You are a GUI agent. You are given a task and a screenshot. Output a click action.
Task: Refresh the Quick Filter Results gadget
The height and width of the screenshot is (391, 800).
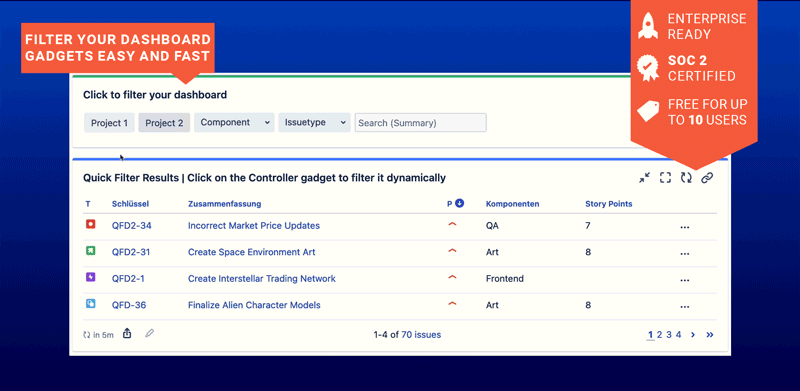point(686,178)
